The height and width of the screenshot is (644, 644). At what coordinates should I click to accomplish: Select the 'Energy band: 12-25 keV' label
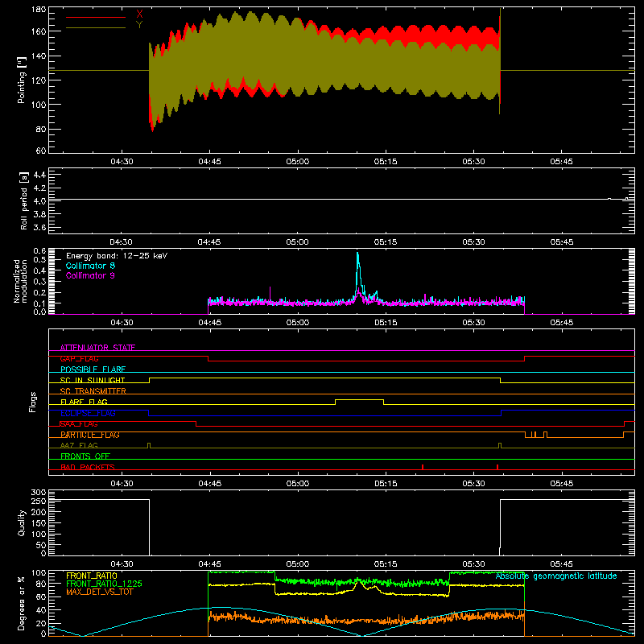pyautogui.click(x=117, y=256)
